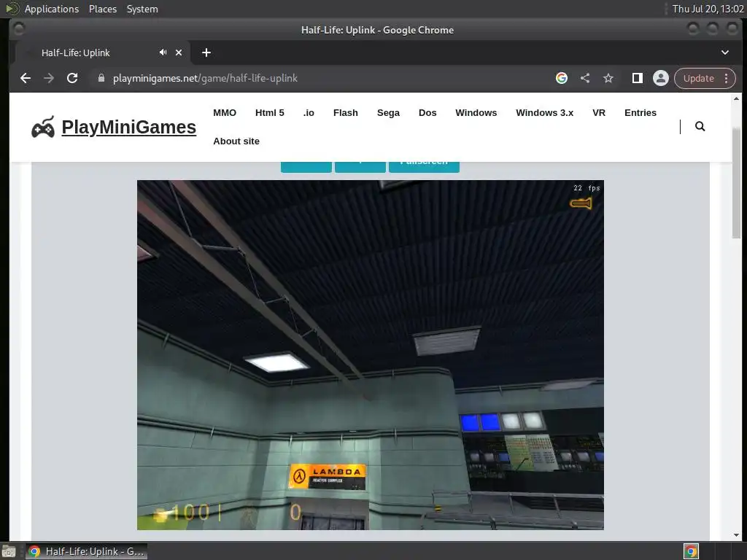Click the PlayMiniGames gamepad logo icon
The height and width of the screenshot is (560, 747).
click(43, 127)
